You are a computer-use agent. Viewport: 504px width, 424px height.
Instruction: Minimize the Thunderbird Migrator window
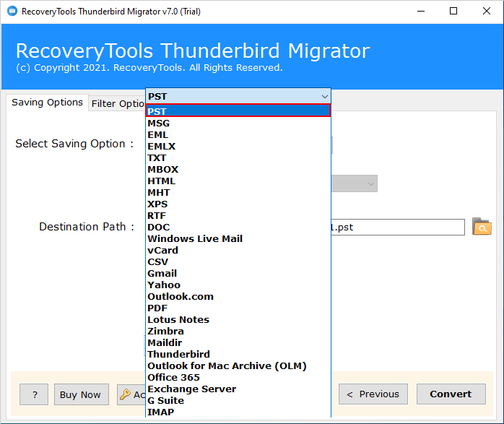pos(421,12)
